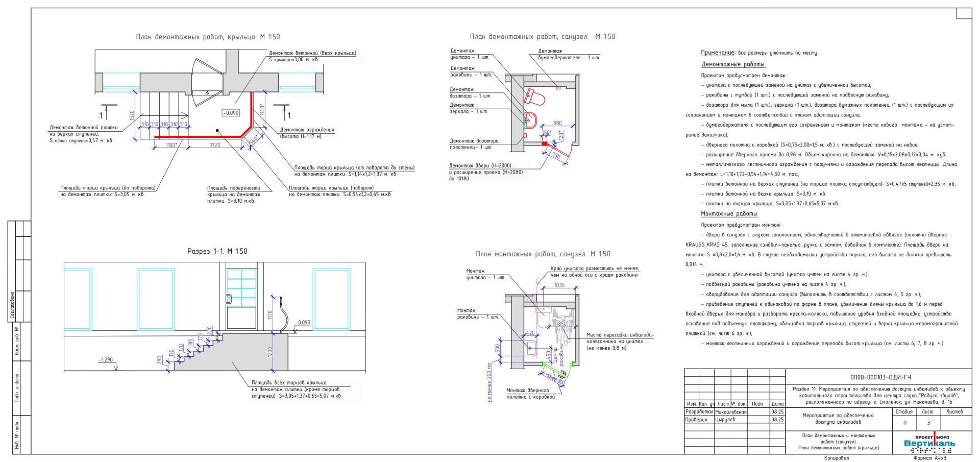Select title 'Разрез 1-1. М 1:50'
The height and width of the screenshot is (462, 980).
(217, 251)
